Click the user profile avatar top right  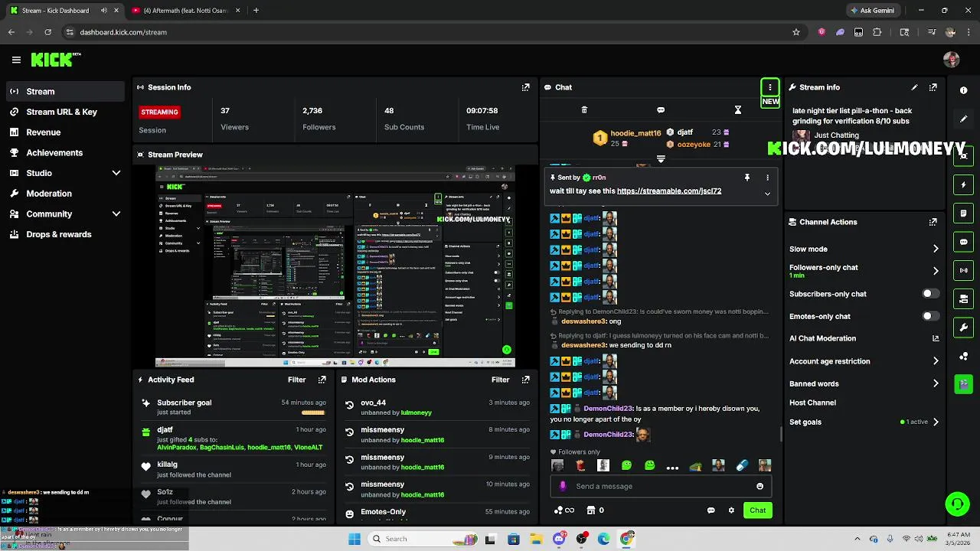tap(952, 60)
